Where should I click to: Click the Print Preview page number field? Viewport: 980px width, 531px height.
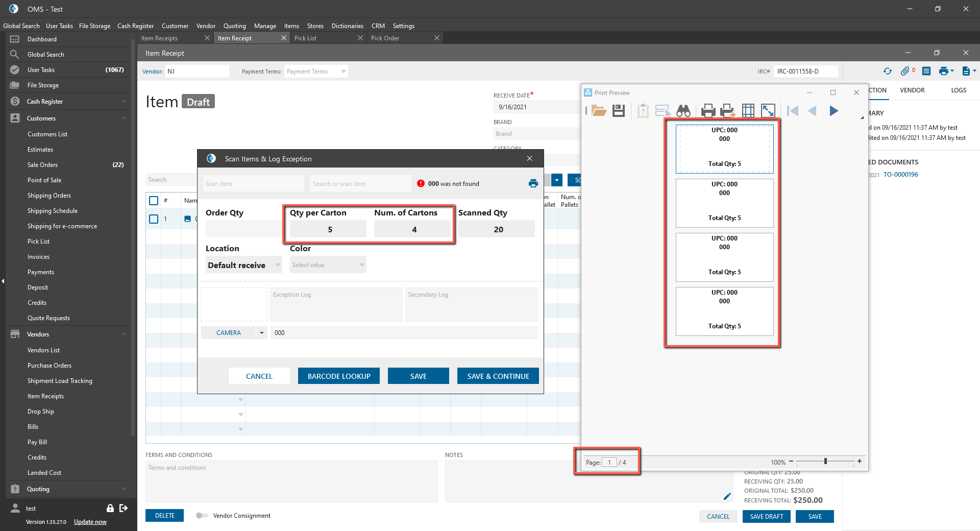609,462
